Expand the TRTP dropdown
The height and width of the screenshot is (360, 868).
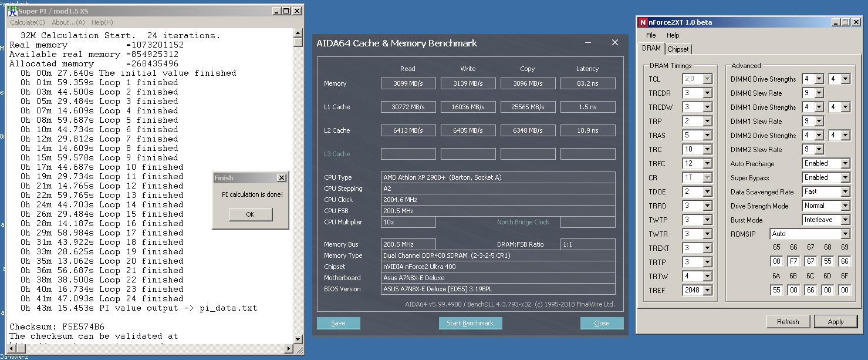point(707,262)
